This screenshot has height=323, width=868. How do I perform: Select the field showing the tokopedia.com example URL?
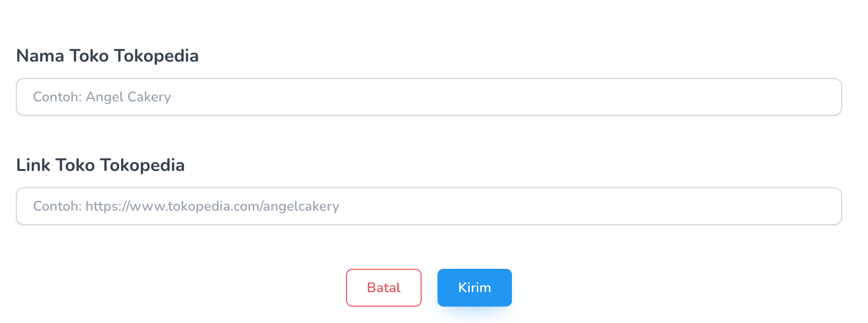pyautogui.click(x=429, y=206)
